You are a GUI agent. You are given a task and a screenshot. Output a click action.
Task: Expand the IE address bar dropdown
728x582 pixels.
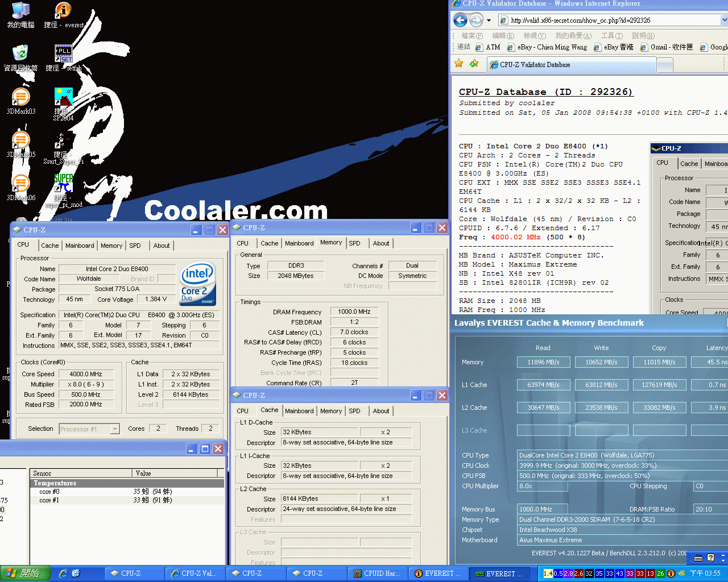point(724,20)
